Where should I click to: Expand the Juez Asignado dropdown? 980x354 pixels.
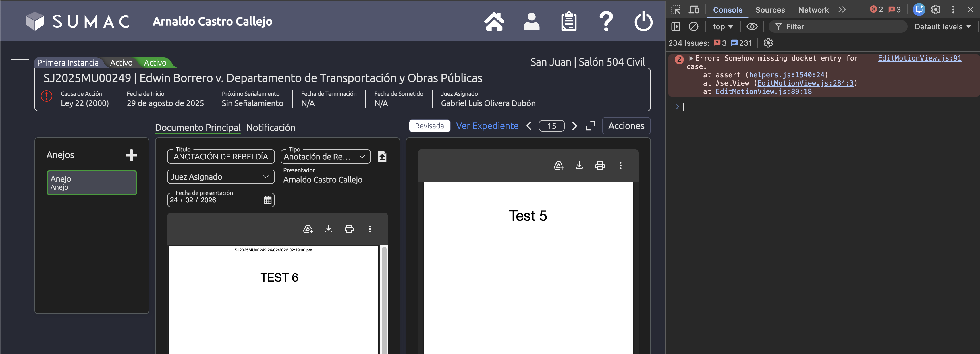(220, 177)
